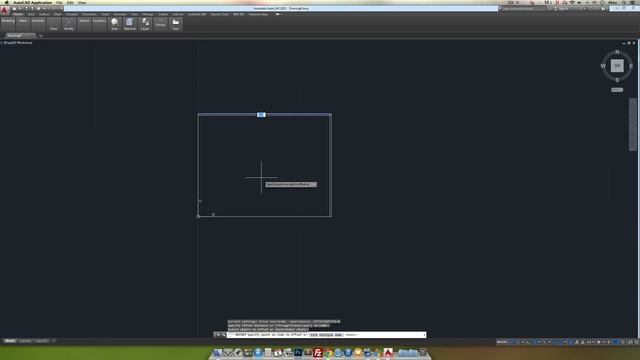
Task: Expand the Modify panel in the ribbon
Action: [x=69, y=24]
